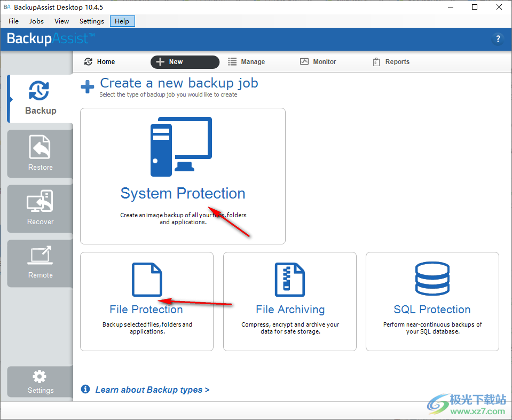Click the SQL Protection database icon

tap(432, 279)
